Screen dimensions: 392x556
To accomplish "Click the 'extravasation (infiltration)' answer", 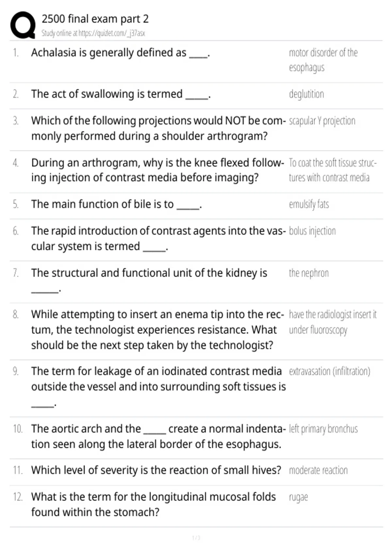I will [330, 372].
